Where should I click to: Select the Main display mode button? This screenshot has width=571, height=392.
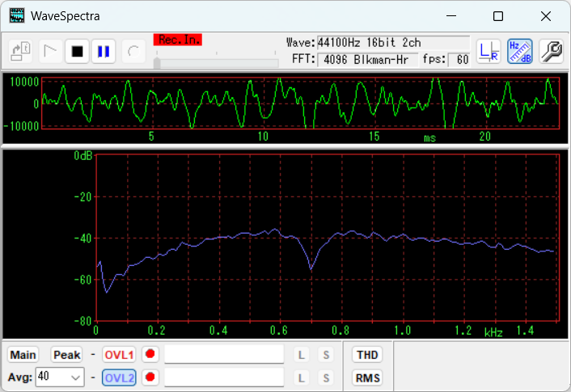[x=23, y=355]
